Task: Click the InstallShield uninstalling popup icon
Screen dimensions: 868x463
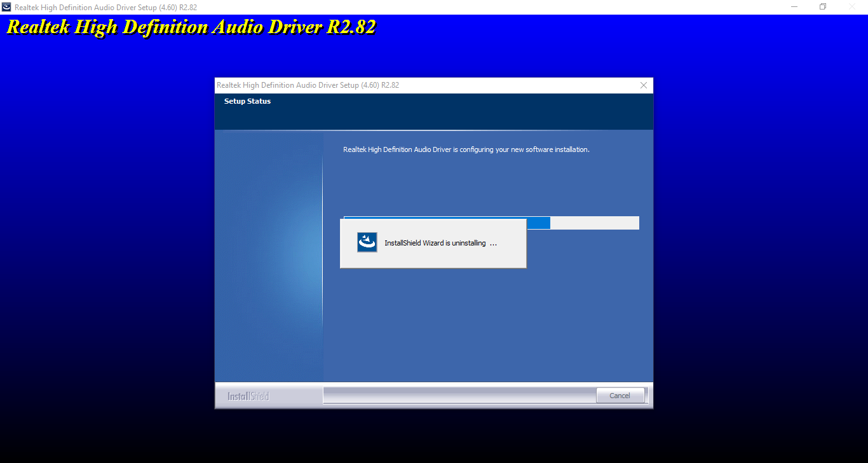Action: [x=367, y=242]
